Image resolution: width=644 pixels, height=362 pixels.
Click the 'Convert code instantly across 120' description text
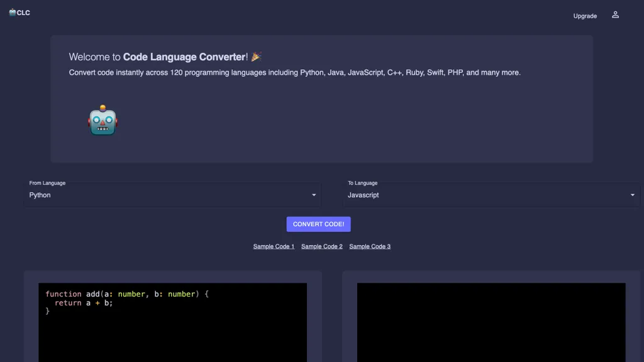click(294, 73)
